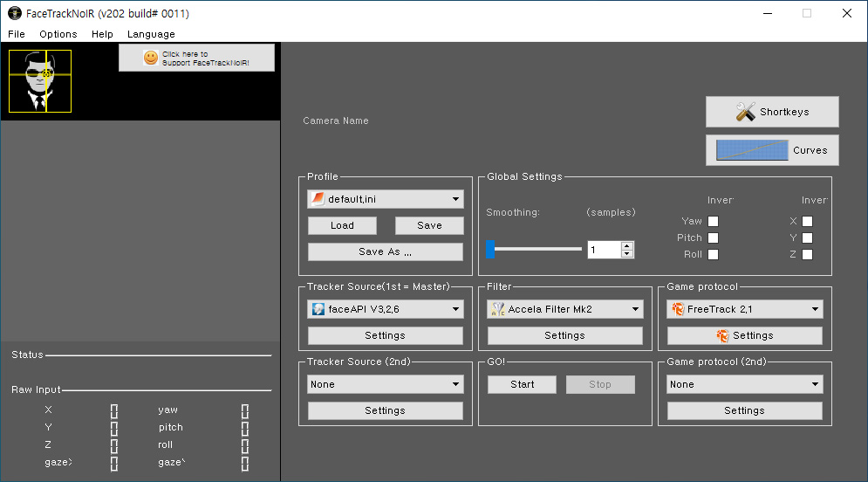Image resolution: width=868 pixels, height=482 pixels.
Task: Toggle Invert Pitch checkbox
Action: tap(713, 238)
